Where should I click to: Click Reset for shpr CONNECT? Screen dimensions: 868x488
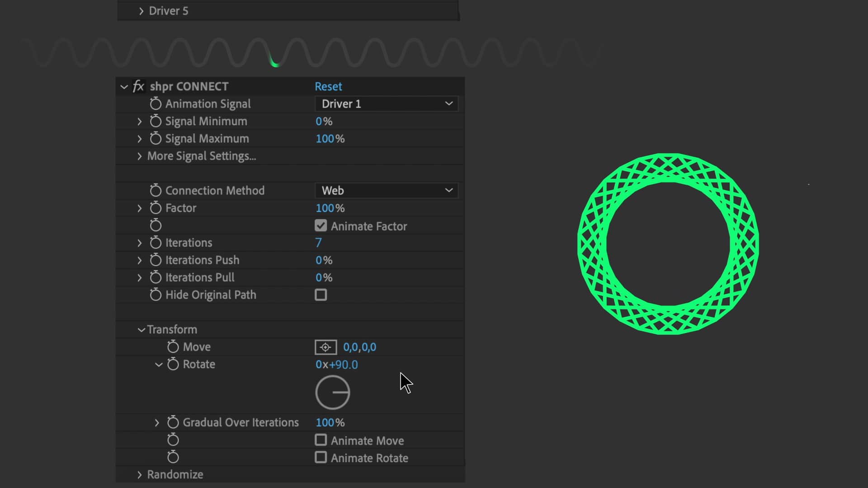tap(328, 86)
